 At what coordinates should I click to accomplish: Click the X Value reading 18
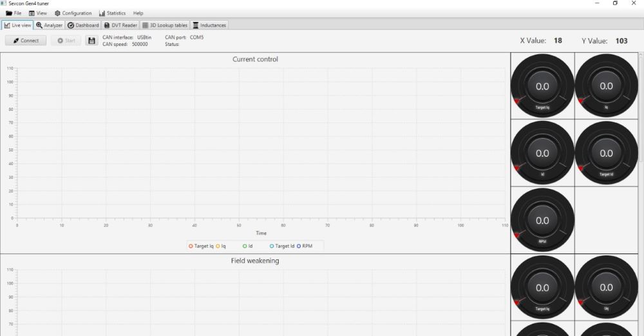click(558, 40)
